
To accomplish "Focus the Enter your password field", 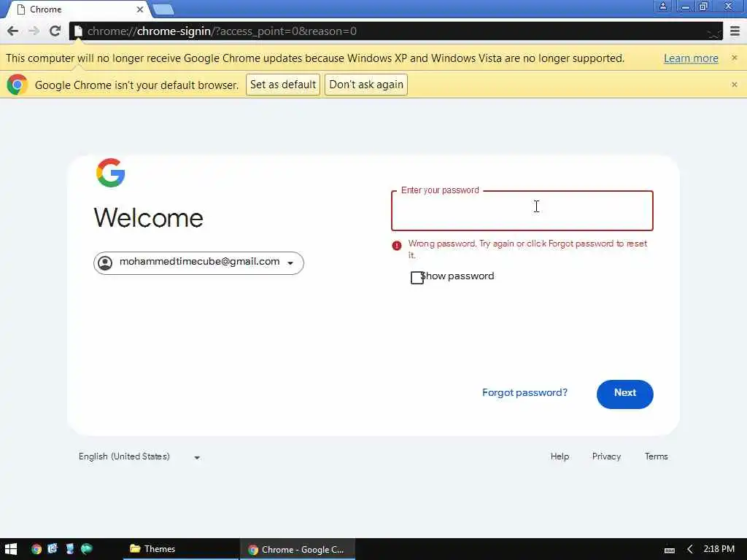I will click(522, 211).
